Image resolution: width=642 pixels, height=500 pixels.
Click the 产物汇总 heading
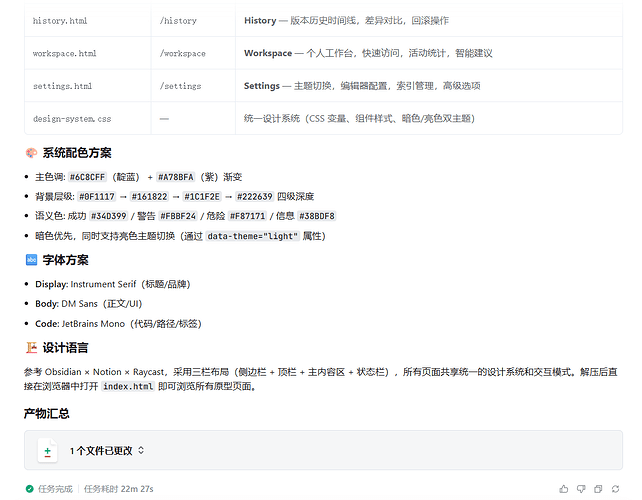click(x=46, y=414)
